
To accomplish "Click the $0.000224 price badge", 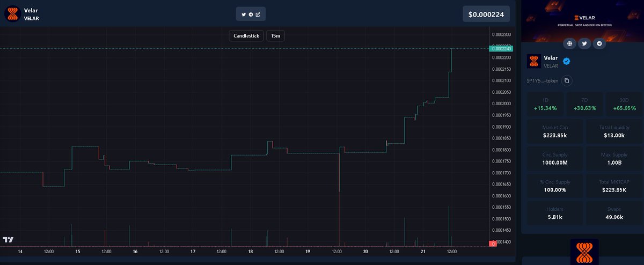I will 486,14.
